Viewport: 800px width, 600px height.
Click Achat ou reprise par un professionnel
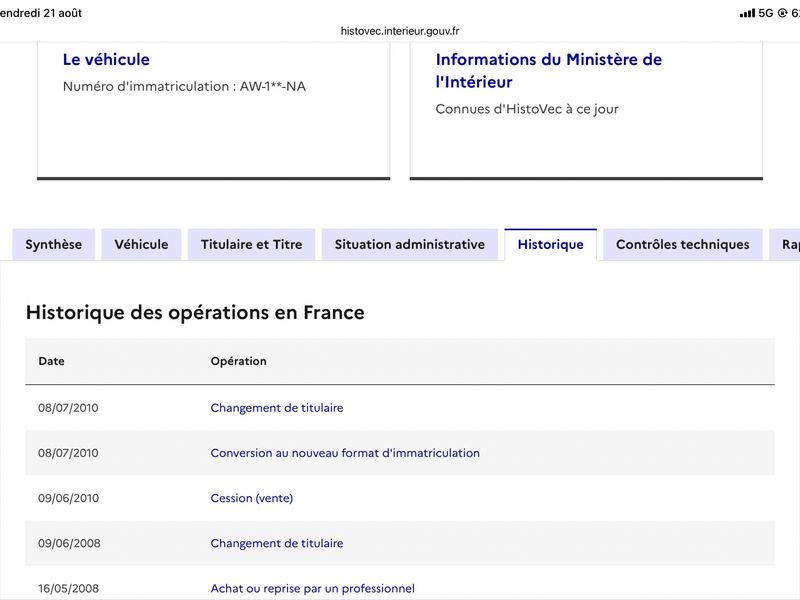[313, 588]
